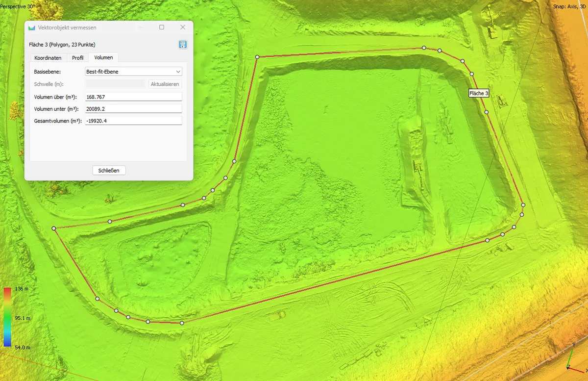588x381 pixels.
Task: Click the Fläche 3 label on the map
Action: (x=478, y=93)
